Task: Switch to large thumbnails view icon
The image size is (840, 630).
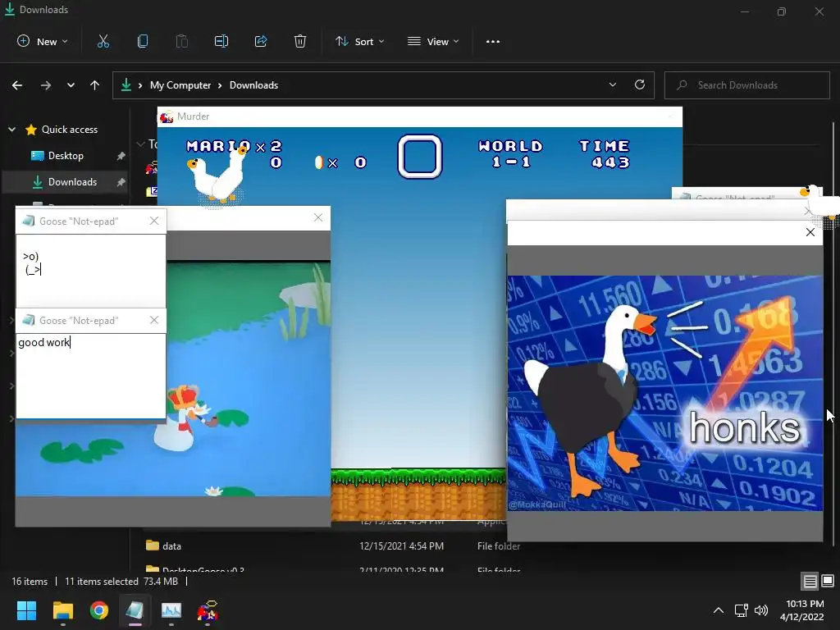Action: 828,581
